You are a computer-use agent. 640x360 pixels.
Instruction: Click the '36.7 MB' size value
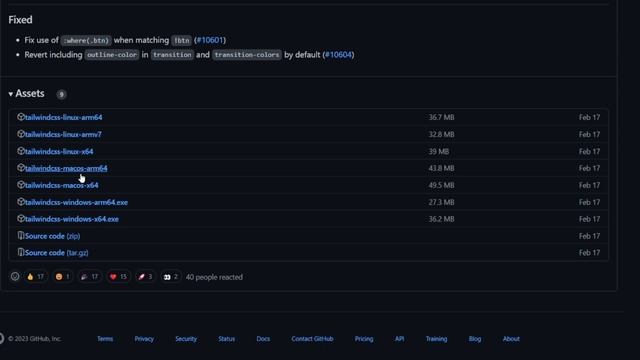pos(441,118)
